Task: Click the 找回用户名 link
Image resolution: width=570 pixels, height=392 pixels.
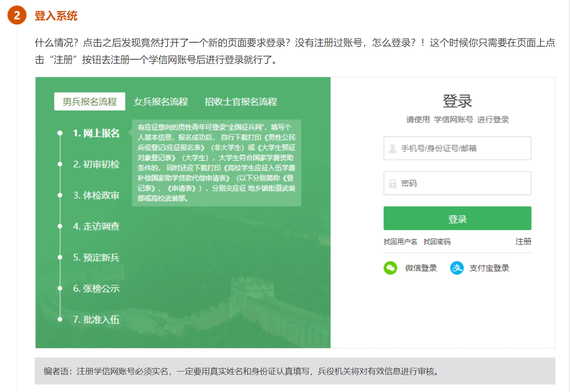Action: [x=400, y=242]
